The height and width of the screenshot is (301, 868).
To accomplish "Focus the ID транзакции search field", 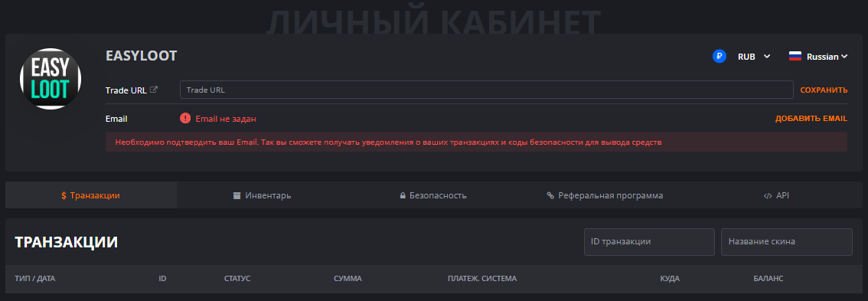I will [x=649, y=242].
